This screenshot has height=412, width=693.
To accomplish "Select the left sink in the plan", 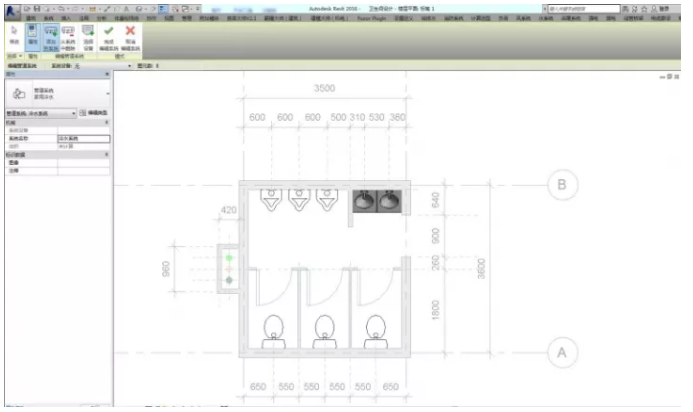I will click(365, 201).
